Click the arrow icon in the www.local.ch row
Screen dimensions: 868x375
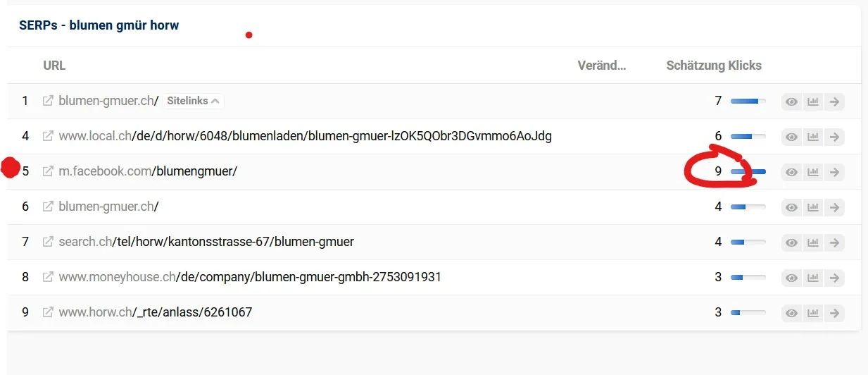click(x=834, y=137)
